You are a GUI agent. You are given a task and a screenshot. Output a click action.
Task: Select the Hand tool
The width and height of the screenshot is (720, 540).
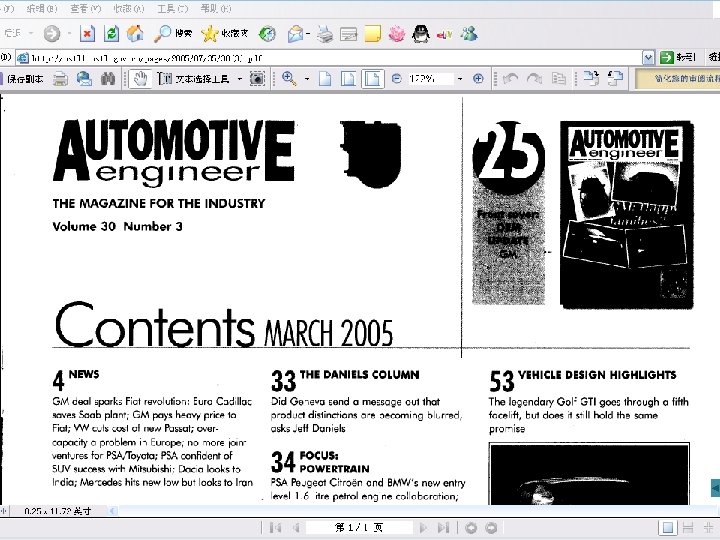click(140, 79)
